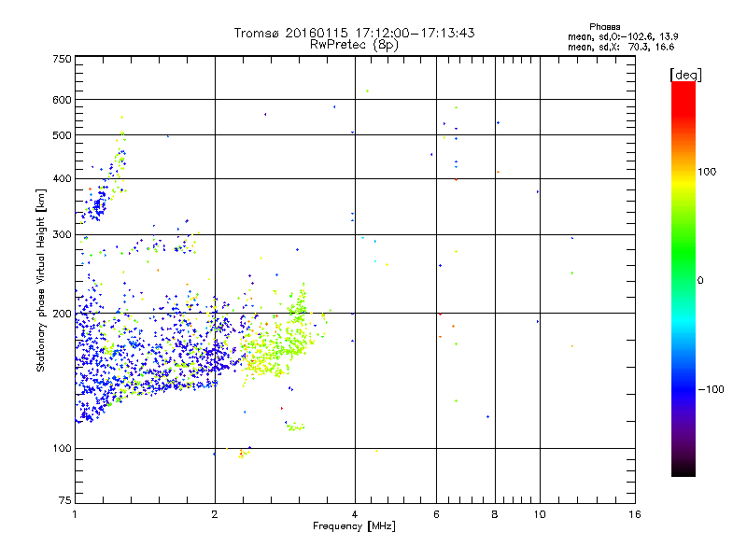747x560 pixels.
Task: Click the y-axis tick label '500'
Action: [x=63, y=135]
